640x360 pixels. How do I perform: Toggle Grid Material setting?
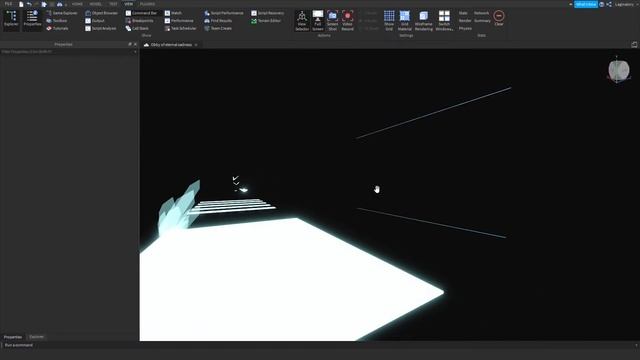pyautogui.click(x=404, y=21)
